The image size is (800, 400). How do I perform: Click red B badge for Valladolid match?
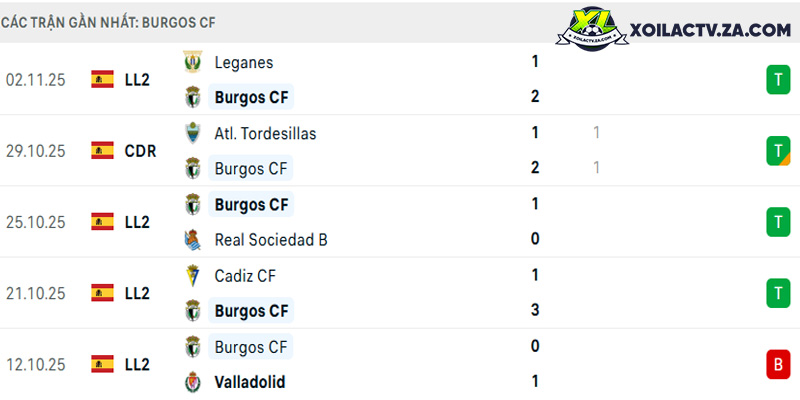point(778,364)
